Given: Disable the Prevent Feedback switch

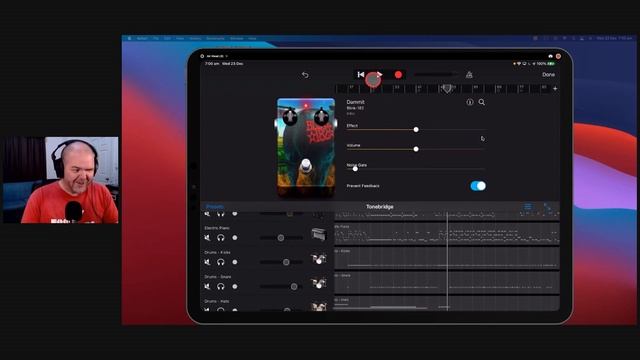Looking at the screenshot, I should click(x=478, y=186).
